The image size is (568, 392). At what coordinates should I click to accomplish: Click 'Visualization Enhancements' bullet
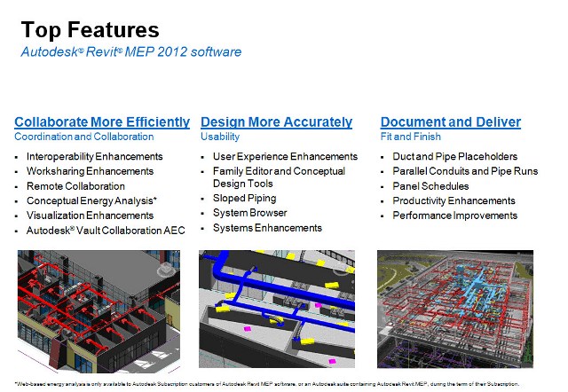tap(90, 216)
